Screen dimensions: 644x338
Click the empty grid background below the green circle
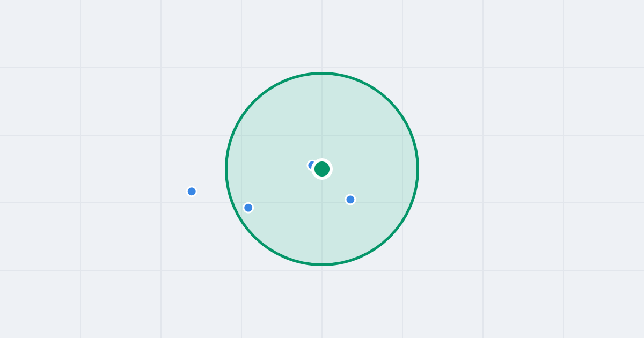[322, 303]
